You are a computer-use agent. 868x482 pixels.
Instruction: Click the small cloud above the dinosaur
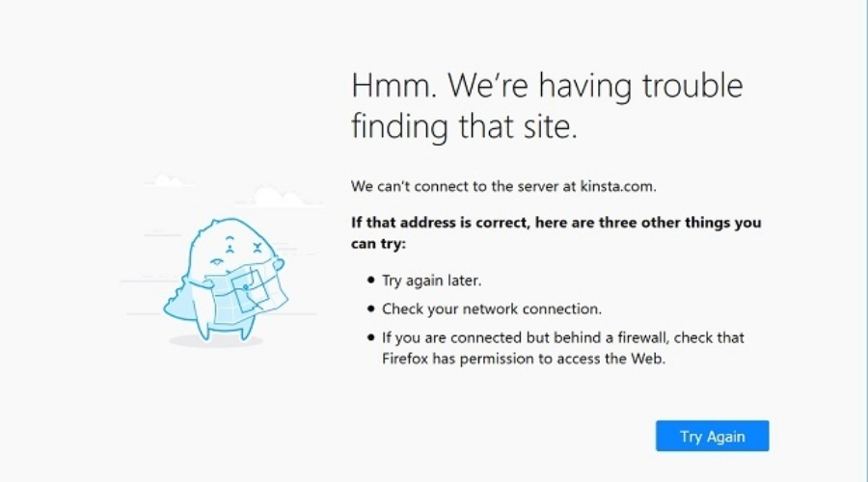pos(167,181)
